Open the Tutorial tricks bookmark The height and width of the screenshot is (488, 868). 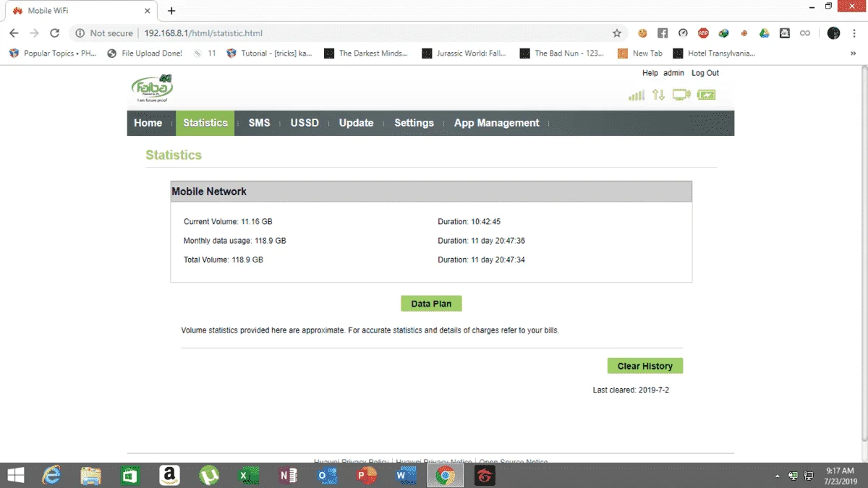(x=270, y=53)
